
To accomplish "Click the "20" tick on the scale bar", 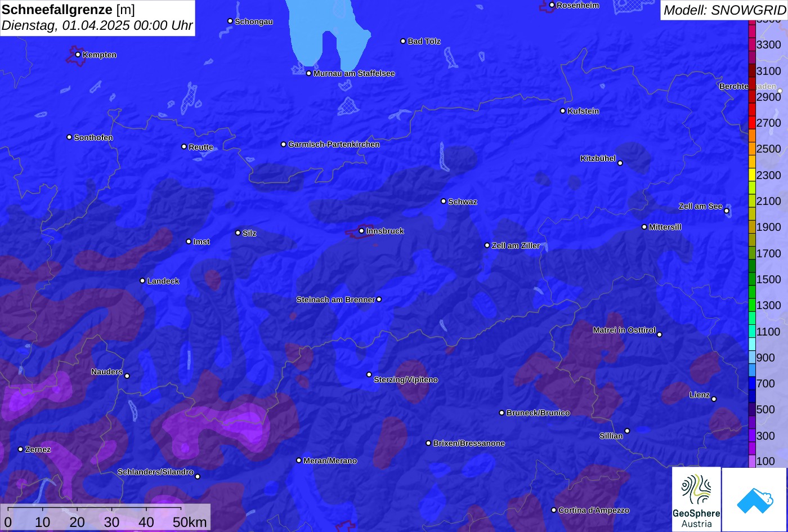I will [x=77, y=522].
